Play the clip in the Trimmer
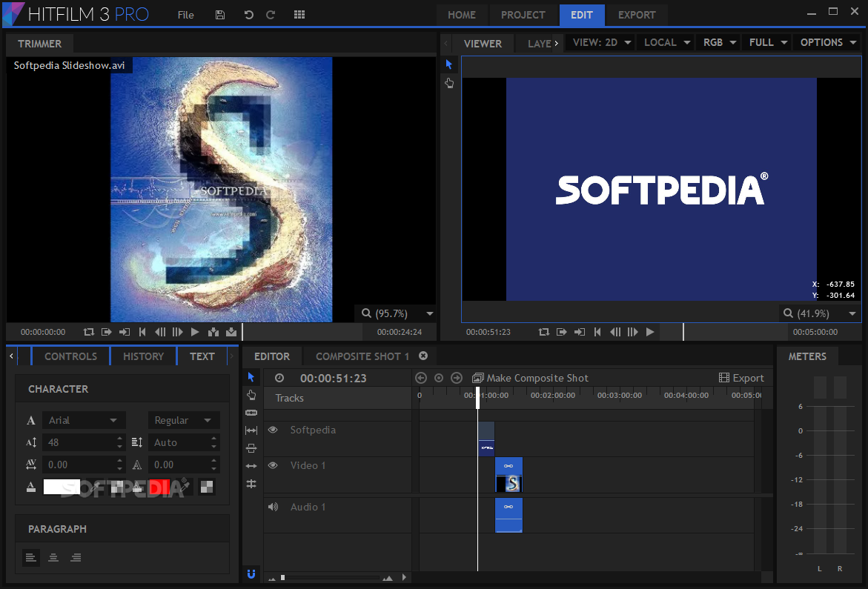Image resolution: width=868 pixels, height=589 pixels. pyautogui.click(x=195, y=332)
